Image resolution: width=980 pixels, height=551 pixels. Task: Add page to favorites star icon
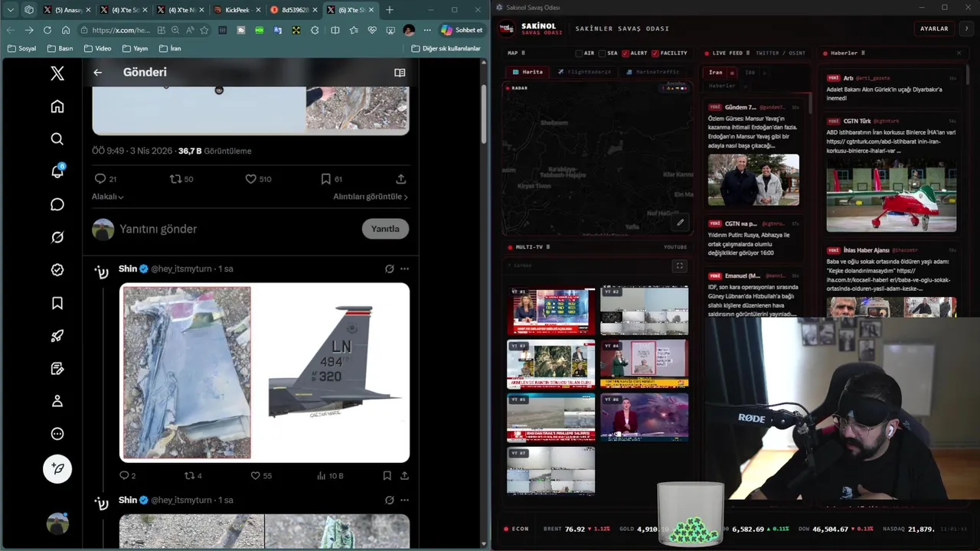pyautogui.click(x=204, y=30)
